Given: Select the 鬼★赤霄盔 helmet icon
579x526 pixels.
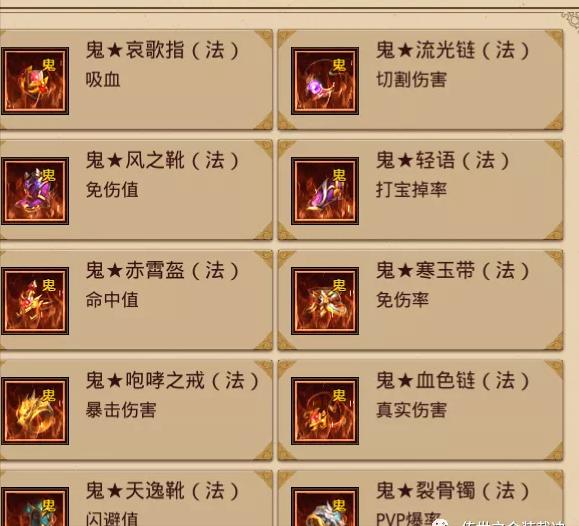Looking at the screenshot, I should 35,301.
